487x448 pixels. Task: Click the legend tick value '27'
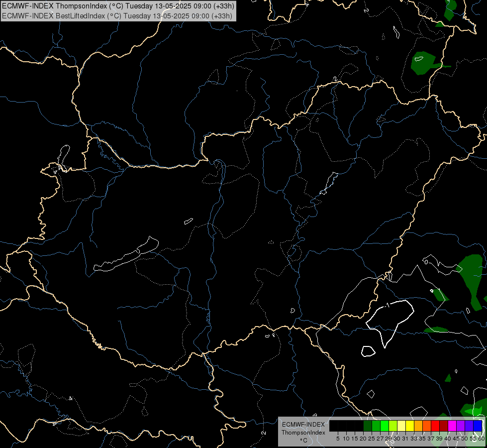tap(380, 439)
